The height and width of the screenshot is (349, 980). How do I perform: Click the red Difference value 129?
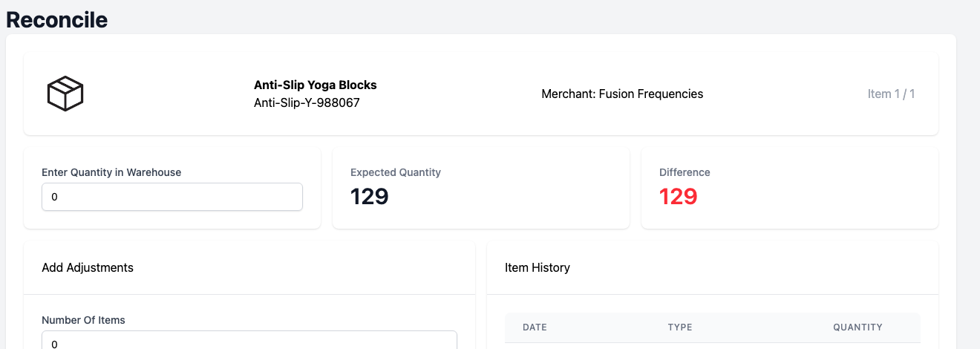point(679,197)
